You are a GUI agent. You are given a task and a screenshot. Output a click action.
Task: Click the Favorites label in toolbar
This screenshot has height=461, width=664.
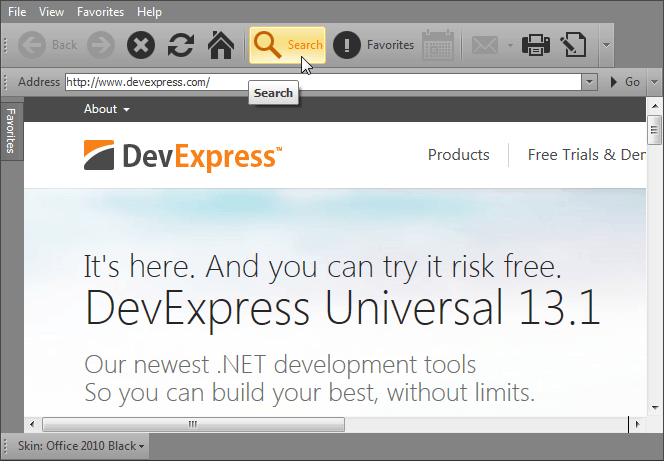390,45
